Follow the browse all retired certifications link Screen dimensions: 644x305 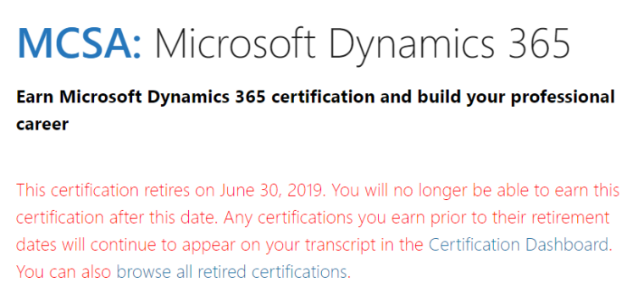232,272
